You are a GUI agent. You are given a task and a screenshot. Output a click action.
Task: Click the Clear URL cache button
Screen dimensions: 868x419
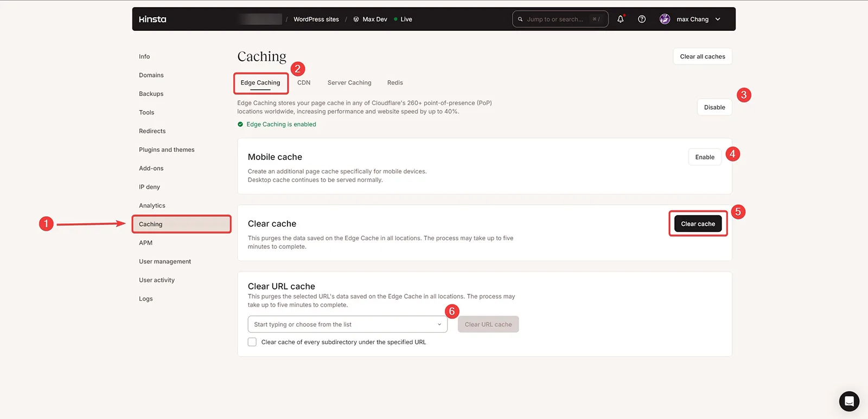coord(488,324)
